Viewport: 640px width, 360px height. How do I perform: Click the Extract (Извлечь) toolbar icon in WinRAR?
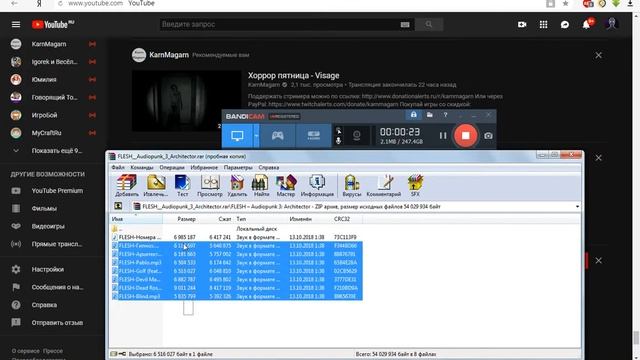(x=156, y=186)
